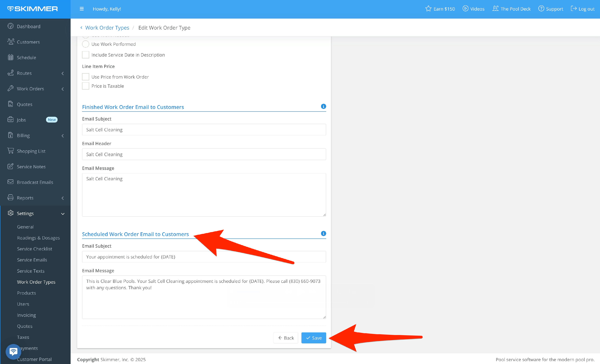The width and height of the screenshot is (600, 364).
Task: Open Service Emails settings item
Action: pos(32,260)
